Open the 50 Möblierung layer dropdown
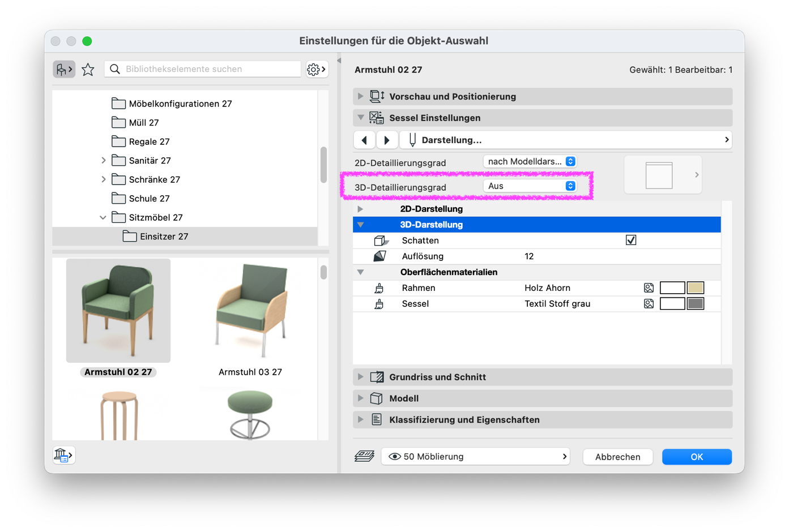The height and width of the screenshot is (532, 789). [476, 457]
